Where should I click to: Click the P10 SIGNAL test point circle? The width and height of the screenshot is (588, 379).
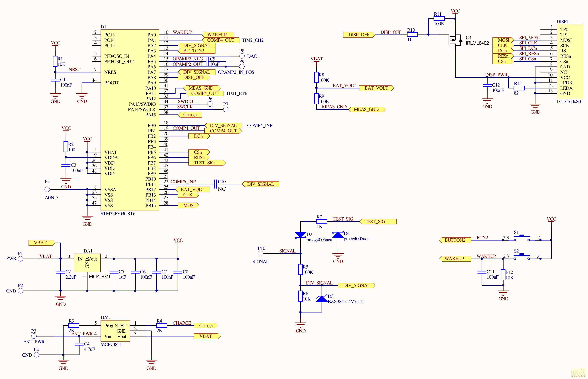pos(261,254)
